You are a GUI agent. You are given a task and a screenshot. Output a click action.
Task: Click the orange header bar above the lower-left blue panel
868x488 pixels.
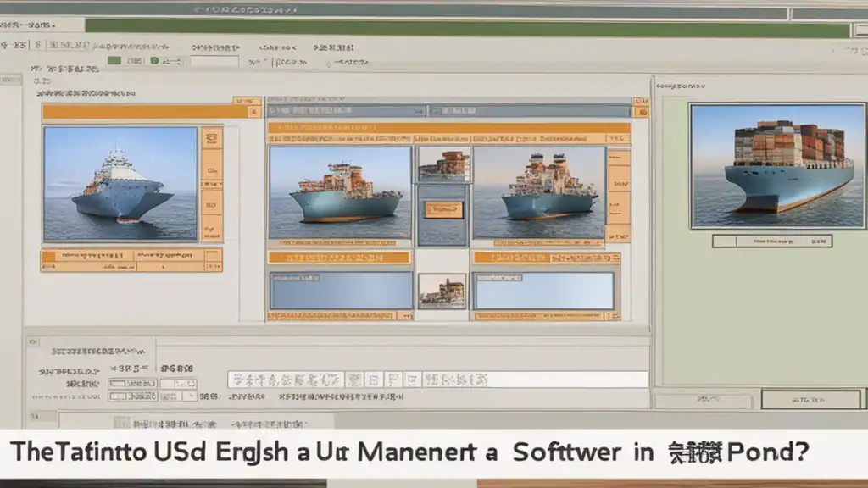(340, 258)
